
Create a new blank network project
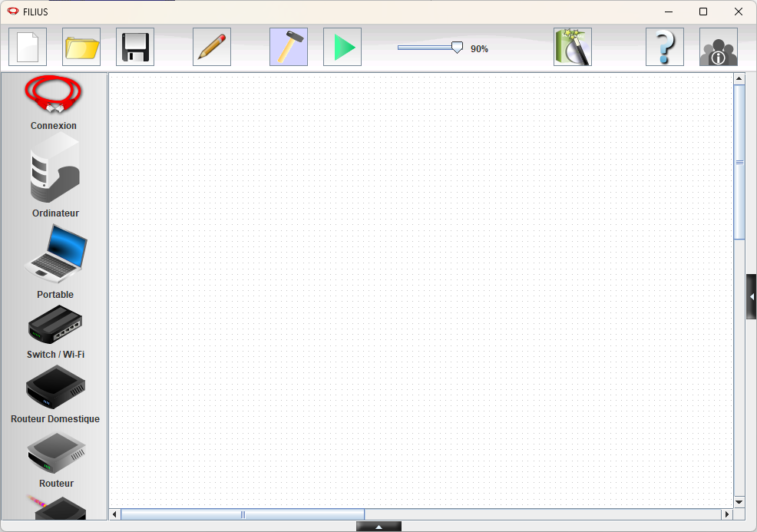click(28, 47)
